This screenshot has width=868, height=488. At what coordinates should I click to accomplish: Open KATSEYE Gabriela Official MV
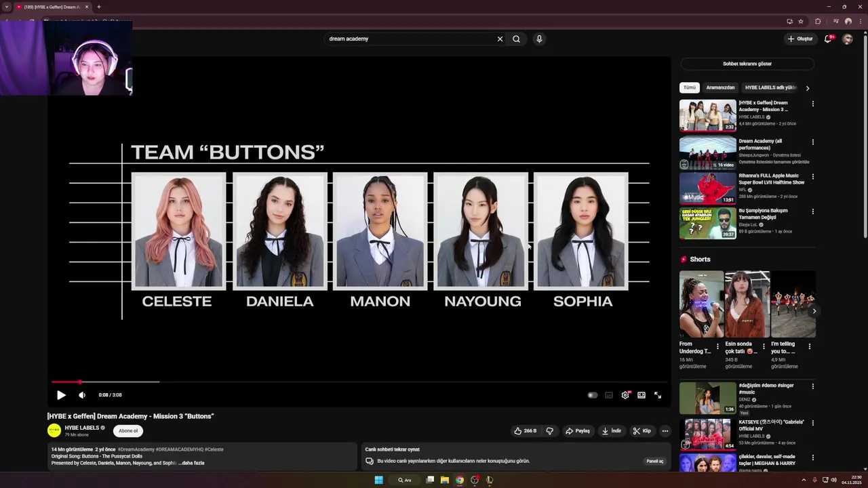[708, 434]
